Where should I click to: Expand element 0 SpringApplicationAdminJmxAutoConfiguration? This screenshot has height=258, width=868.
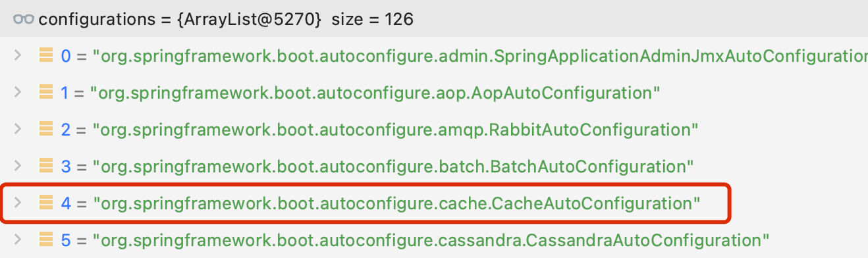(18, 55)
